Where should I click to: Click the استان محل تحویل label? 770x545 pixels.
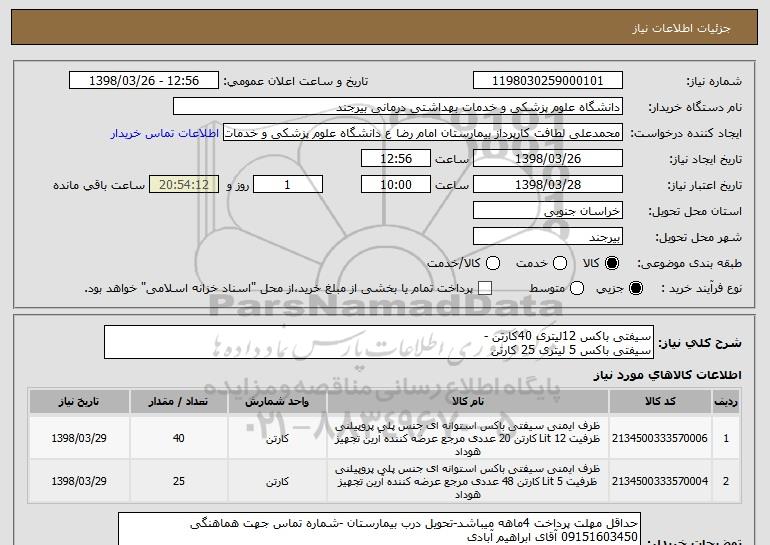[695, 211]
